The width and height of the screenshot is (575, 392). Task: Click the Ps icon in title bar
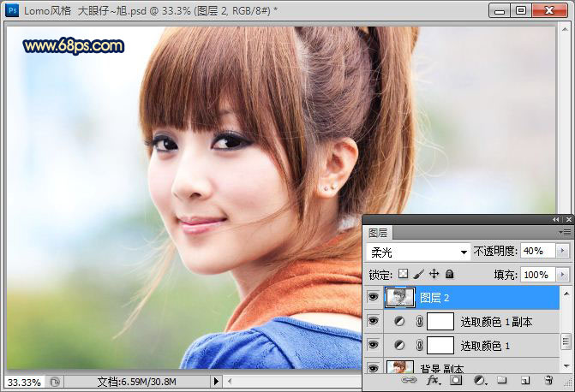pyautogui.click(x=12, y=10)
